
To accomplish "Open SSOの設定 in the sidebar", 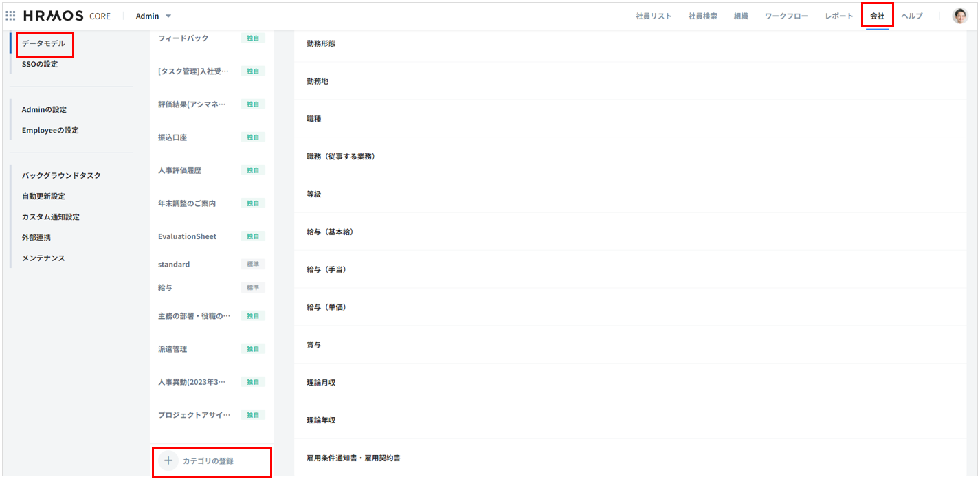I will tap(40, 64).
